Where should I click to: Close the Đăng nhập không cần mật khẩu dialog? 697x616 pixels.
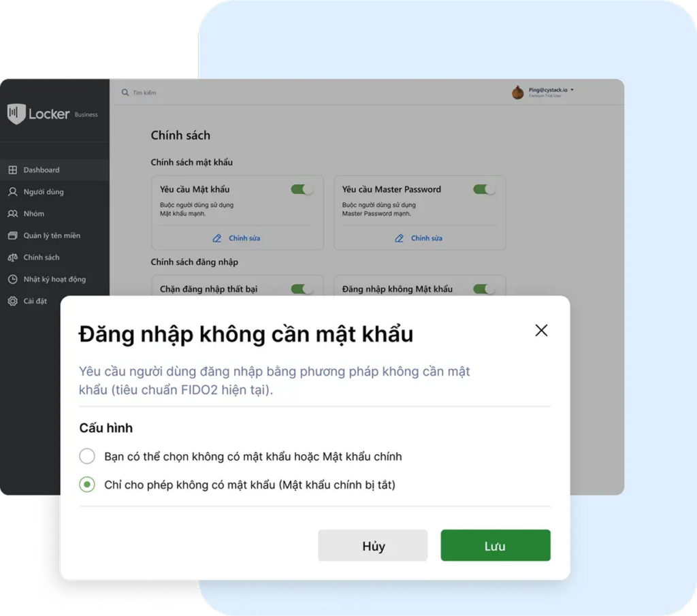(x=541, y=330)
